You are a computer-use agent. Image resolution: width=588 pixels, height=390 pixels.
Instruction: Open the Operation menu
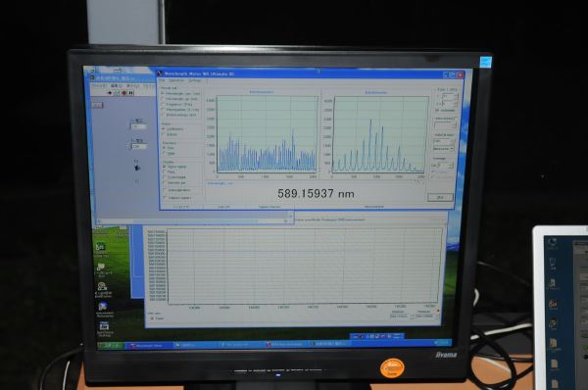176,80
